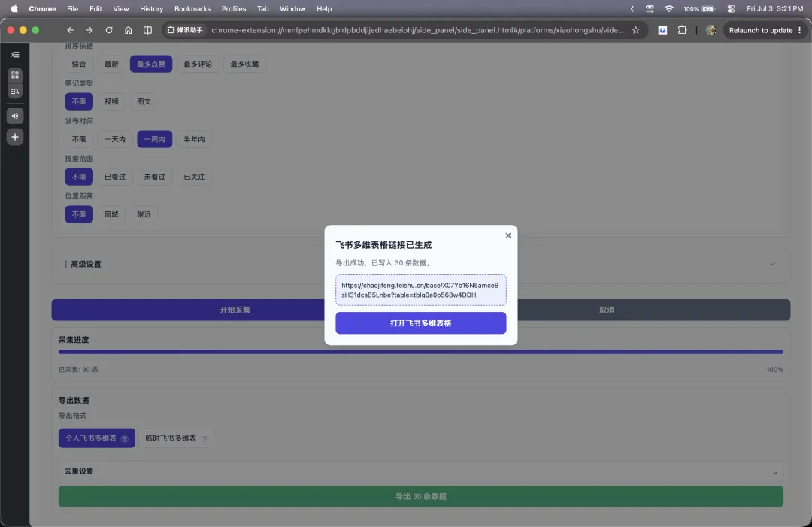Screen dimensions: 812x527
Task: Open the File menu
Action: pos(72,9)
